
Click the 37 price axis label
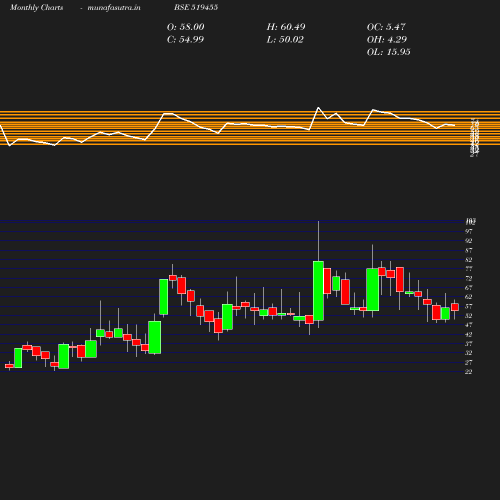[469, 344]
